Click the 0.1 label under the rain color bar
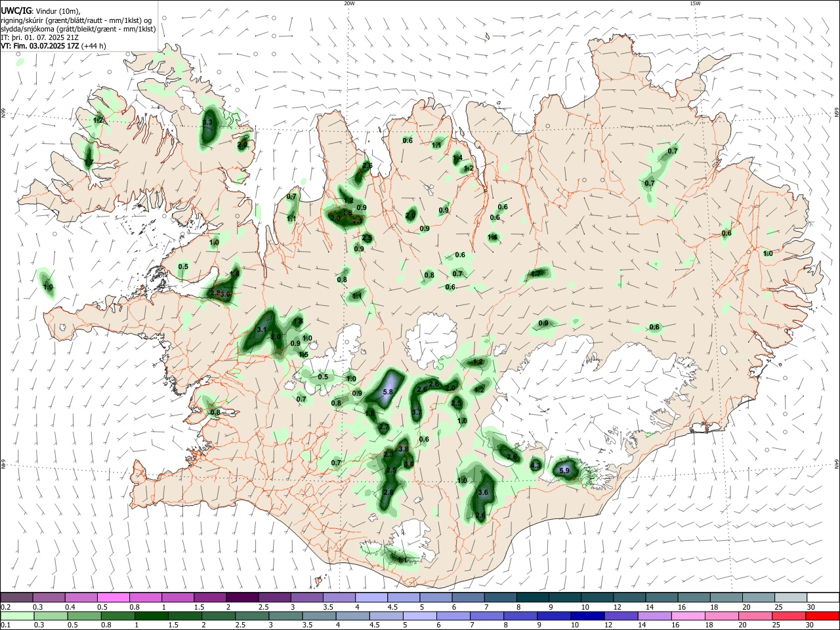Screen dimensions: 840x630 tap(5, 625)
